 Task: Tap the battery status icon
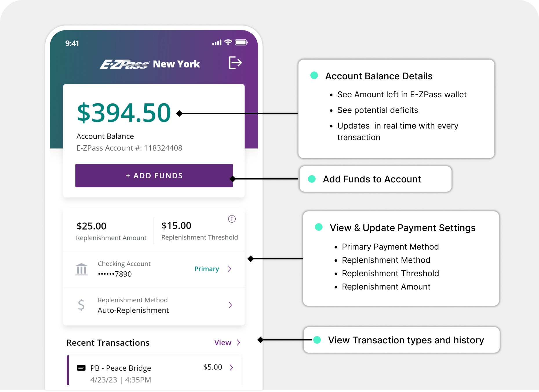click(241, 43)
